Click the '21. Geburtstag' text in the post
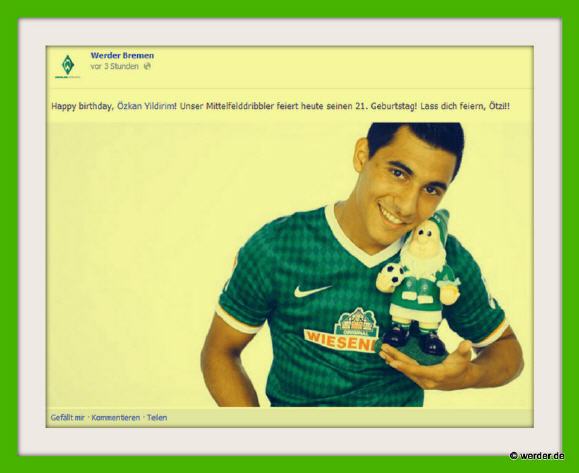 [x=386, y=106]
